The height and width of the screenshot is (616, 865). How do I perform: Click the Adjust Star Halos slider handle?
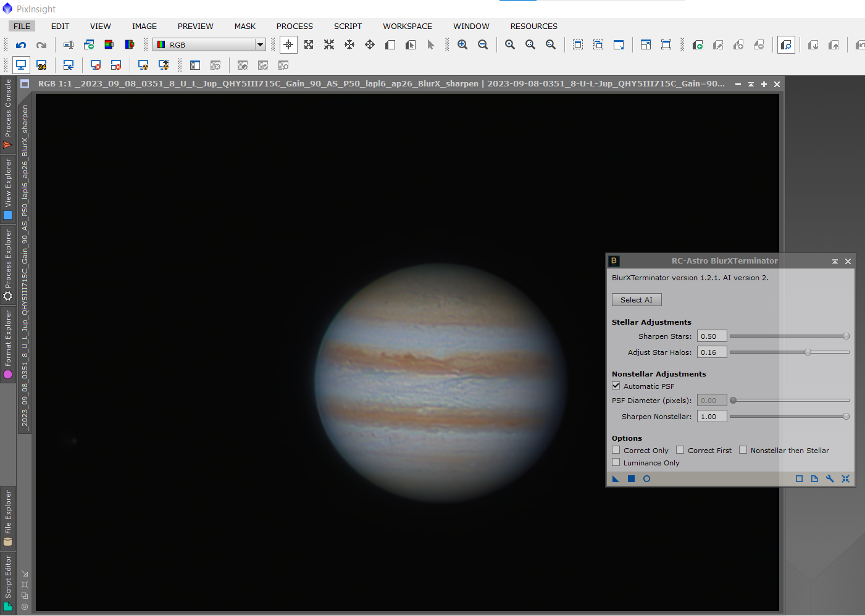808,352
